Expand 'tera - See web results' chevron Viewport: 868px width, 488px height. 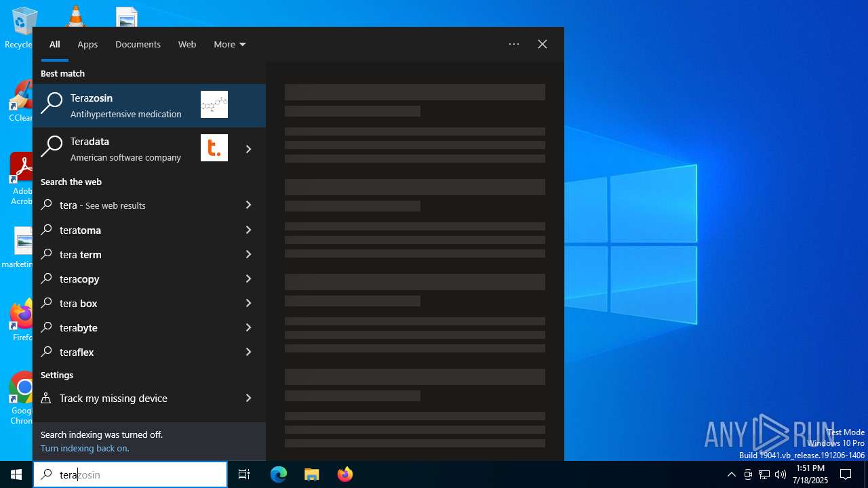point(249,205)
